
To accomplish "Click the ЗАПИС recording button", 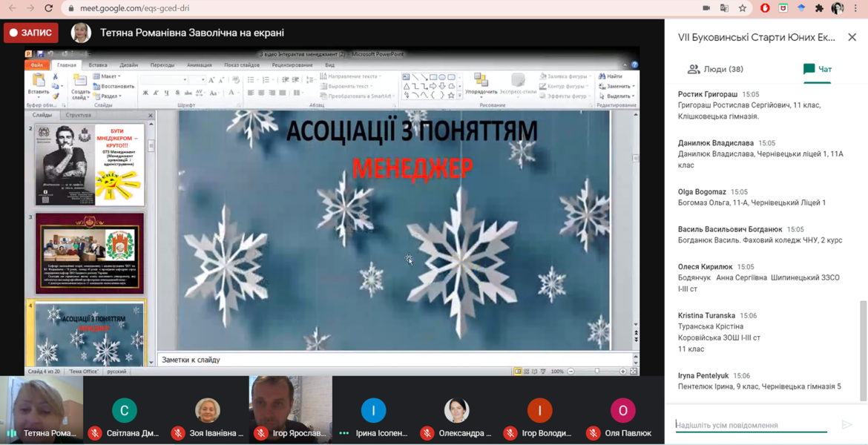I will coord(31,33).
